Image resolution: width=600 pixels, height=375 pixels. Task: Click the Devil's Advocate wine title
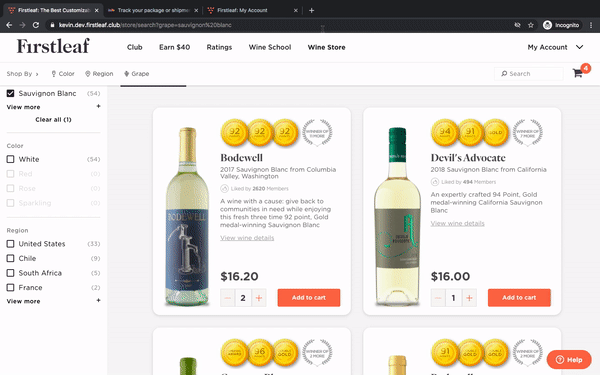468,158
